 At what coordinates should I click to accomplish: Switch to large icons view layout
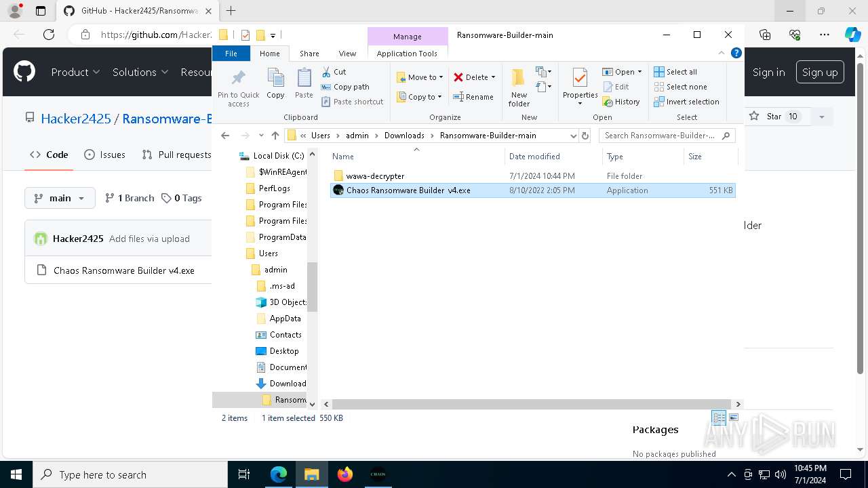pos(733,418)
